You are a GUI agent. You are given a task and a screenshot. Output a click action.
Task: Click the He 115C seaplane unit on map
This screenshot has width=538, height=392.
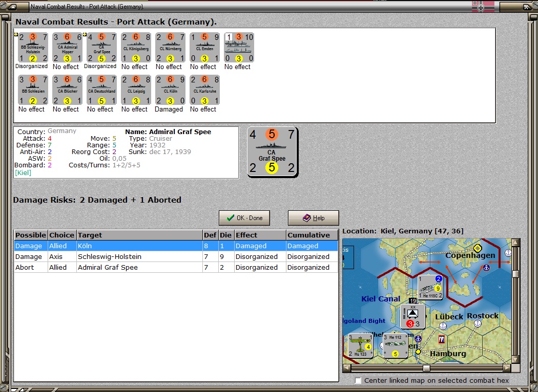[430, 287]
